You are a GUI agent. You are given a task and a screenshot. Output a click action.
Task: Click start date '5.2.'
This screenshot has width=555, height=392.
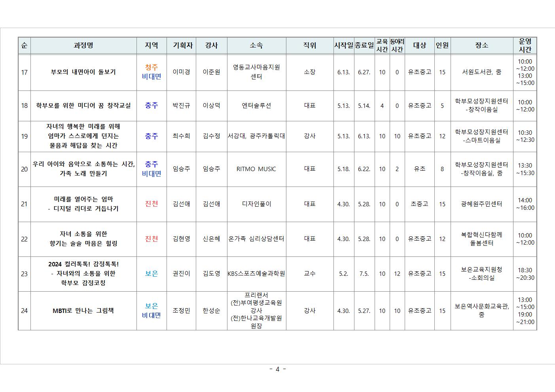tap(343, 273)
